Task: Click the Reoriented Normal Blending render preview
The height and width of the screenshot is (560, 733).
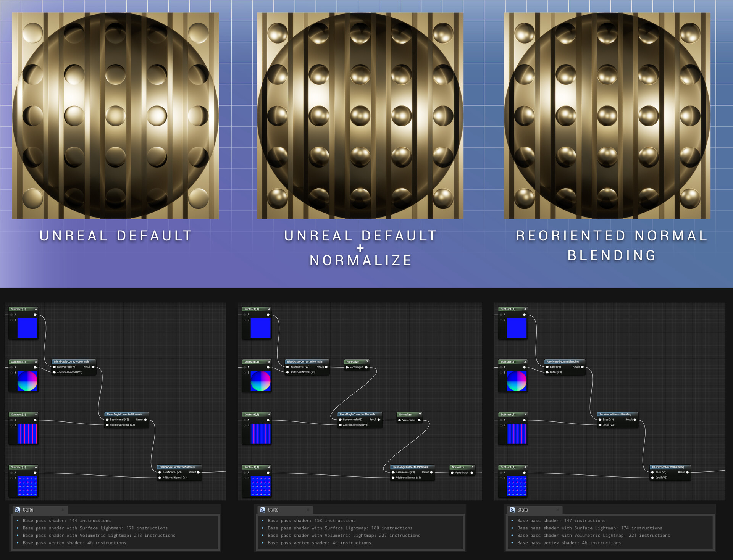Action: (x=607, y=116)
